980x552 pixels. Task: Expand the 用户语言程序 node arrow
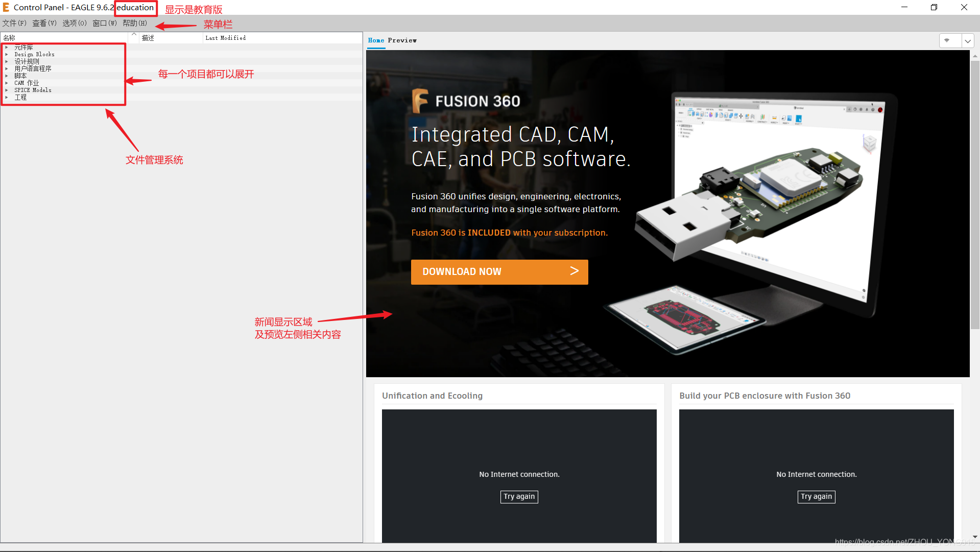(7, 68)
